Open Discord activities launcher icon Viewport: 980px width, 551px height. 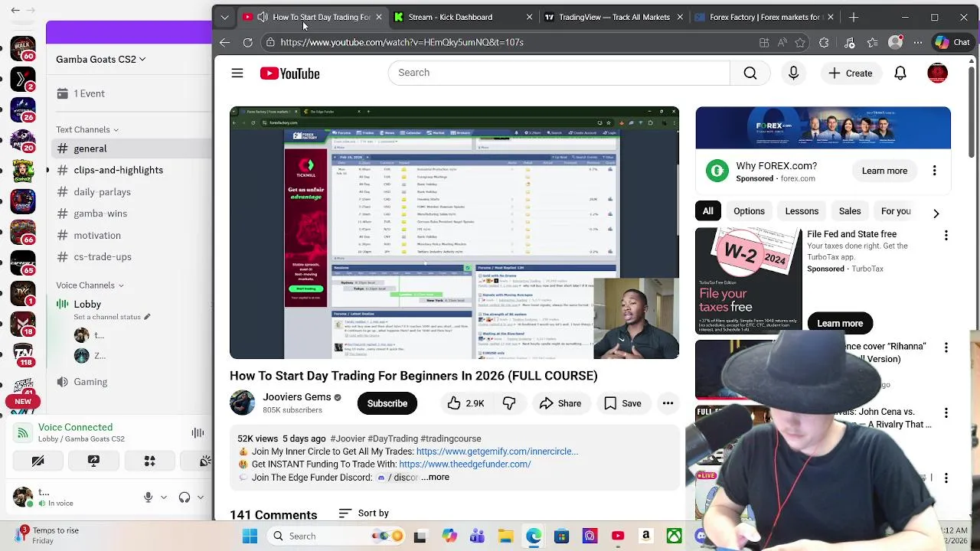pyautogui.click(x=149, y=461)
